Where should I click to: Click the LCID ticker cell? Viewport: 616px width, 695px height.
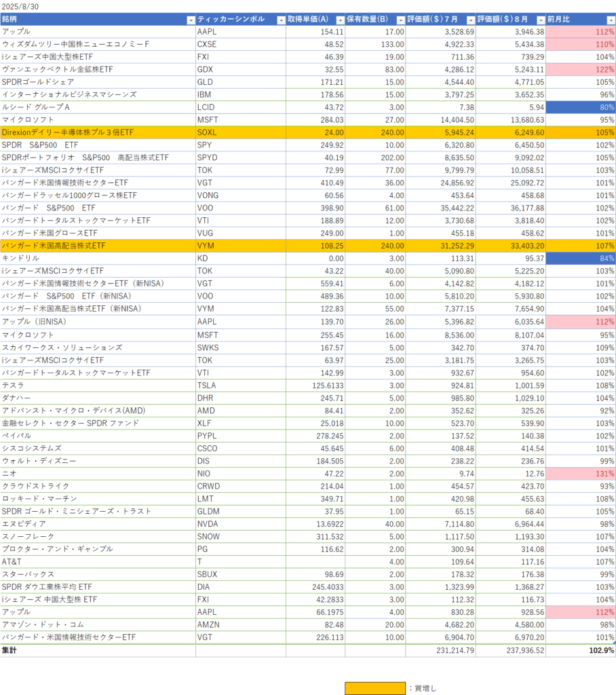tap(241, 107)
